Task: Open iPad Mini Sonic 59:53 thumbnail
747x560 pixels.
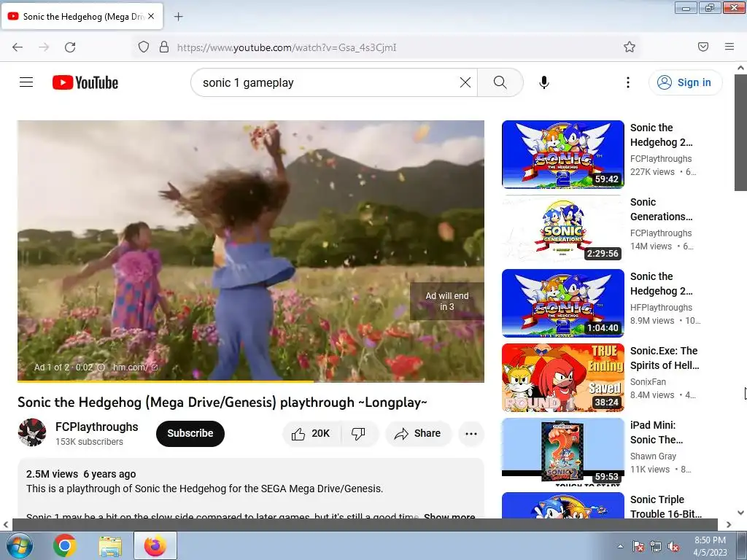Action: pos(563,451)
